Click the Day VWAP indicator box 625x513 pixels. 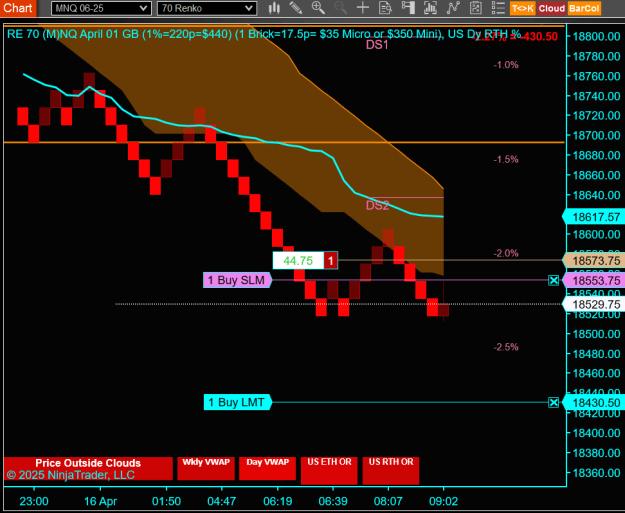pyautogui.click(x=267, y=468)
